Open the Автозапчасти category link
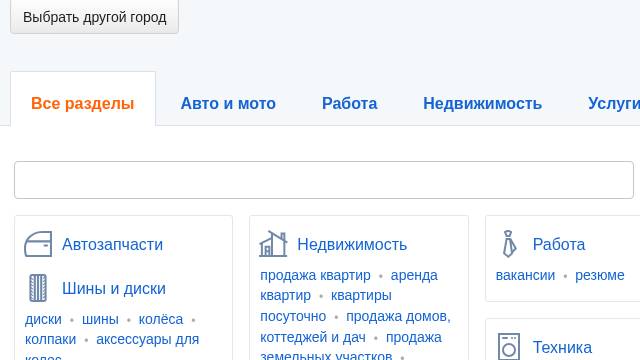Viewport: 640px width, 360px height. pos(112,244)
